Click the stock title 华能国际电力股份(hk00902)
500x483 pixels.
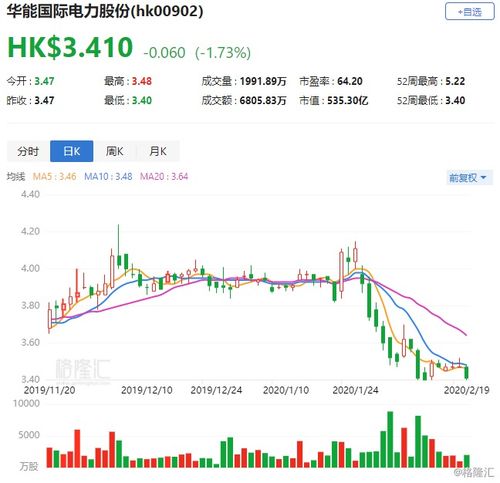pos(105,11)
